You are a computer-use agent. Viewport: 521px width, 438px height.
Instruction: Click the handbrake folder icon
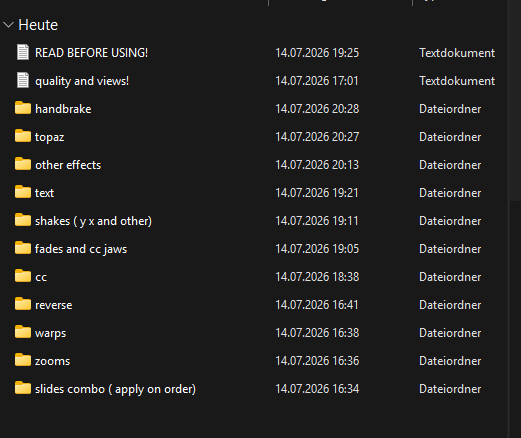[23, 108]
